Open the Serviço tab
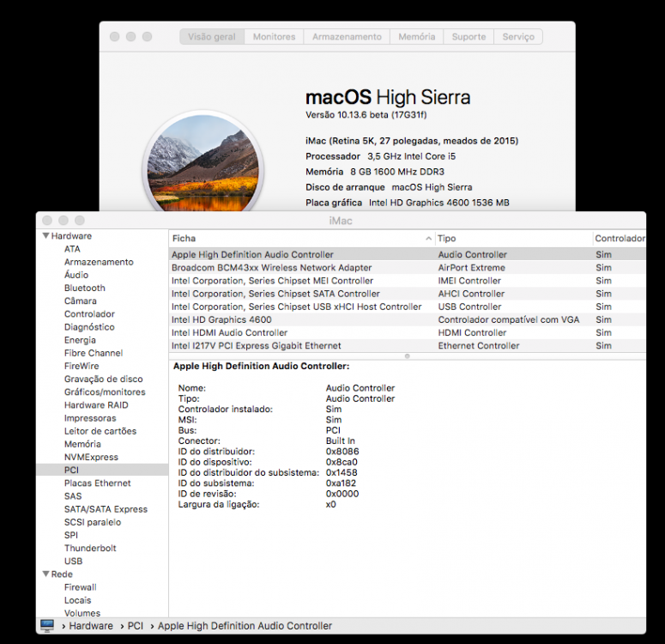This screenshot has width=665, height=644. click(518, 37)
